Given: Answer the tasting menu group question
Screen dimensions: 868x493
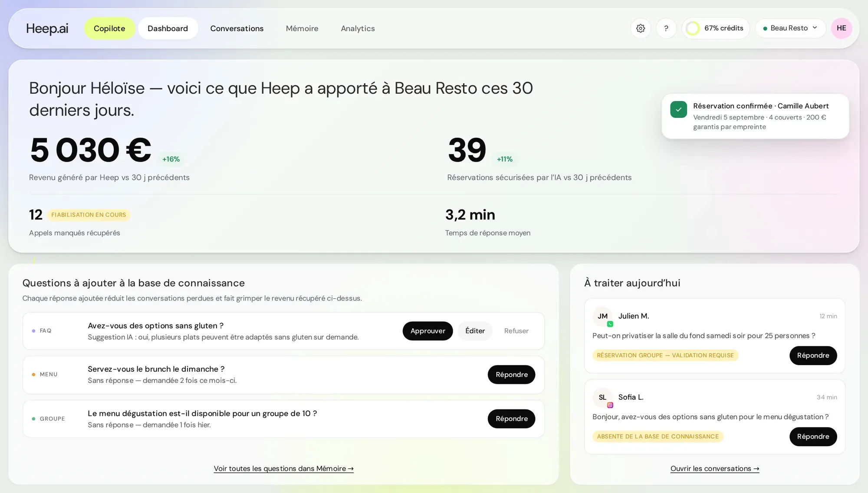Looking at the screenshot, I should tap(511, 419).
